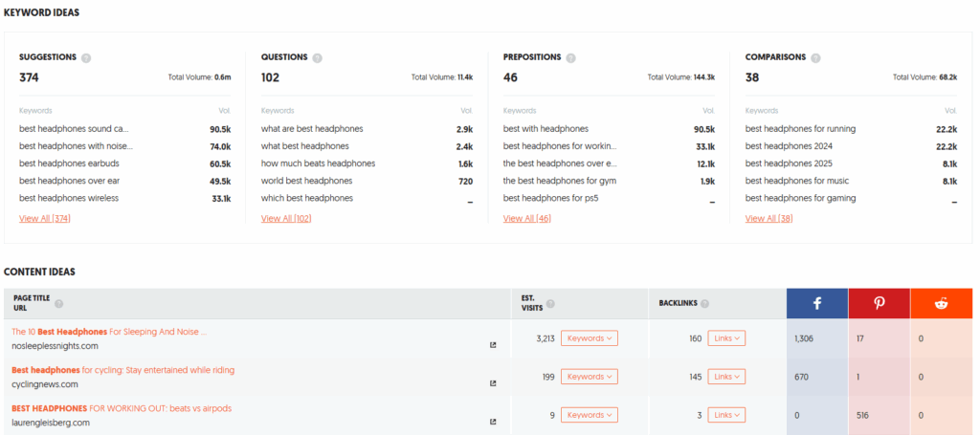This screenshot has height=435, width=980.
Task: Open View All (102) questions link
Action: (286, 218)
